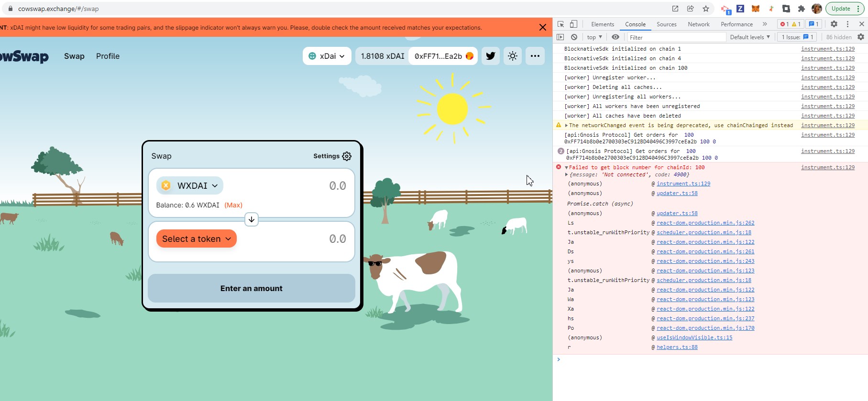This screenshot has width=868, height=401.
Task: Show the console sidebar
Action: coord(560,37)
